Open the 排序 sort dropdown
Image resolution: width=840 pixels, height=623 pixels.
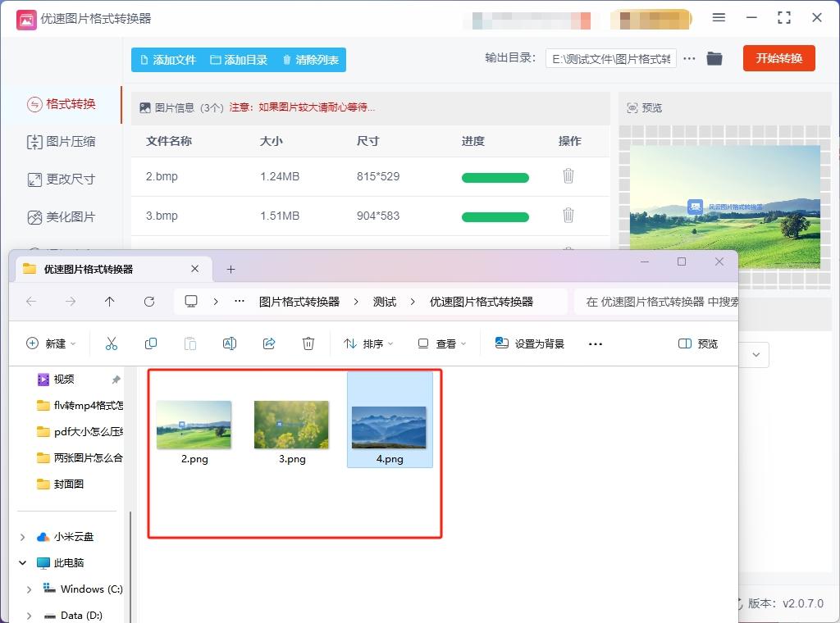point(367,343)
